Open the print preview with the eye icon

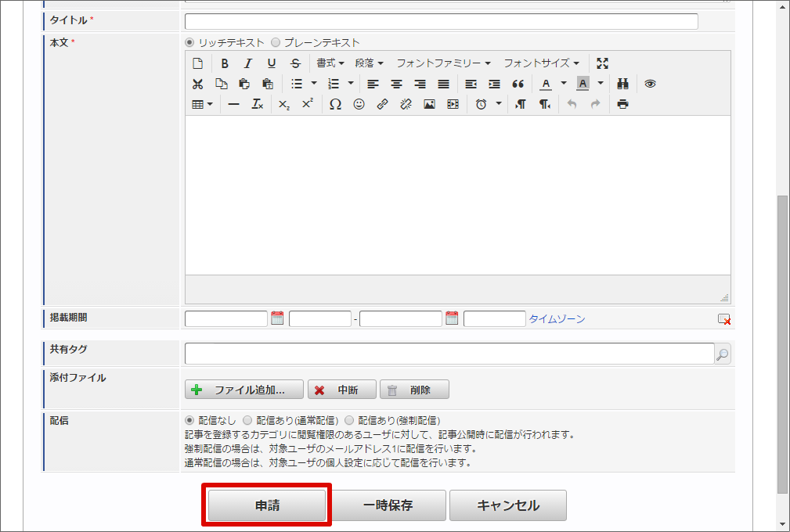(x=650, y=84)
